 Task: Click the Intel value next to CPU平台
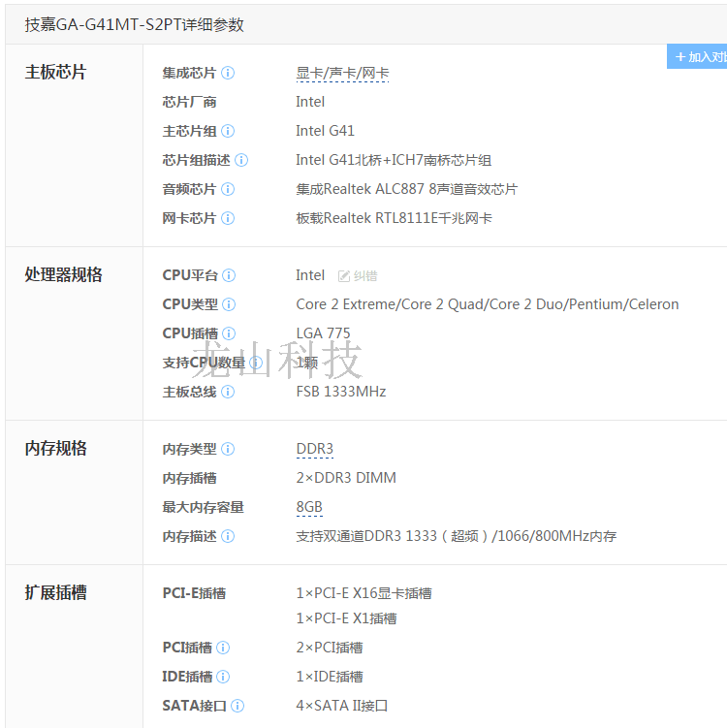point(310,275)
